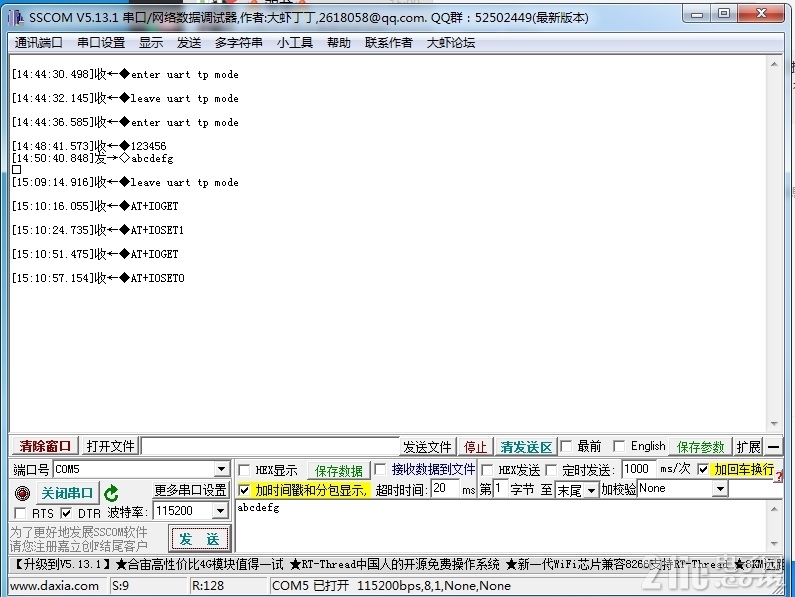The image size is (795, 597).
Task: Open the 帮助 menu
Action: pyautogui.click(x=339, y=43)
